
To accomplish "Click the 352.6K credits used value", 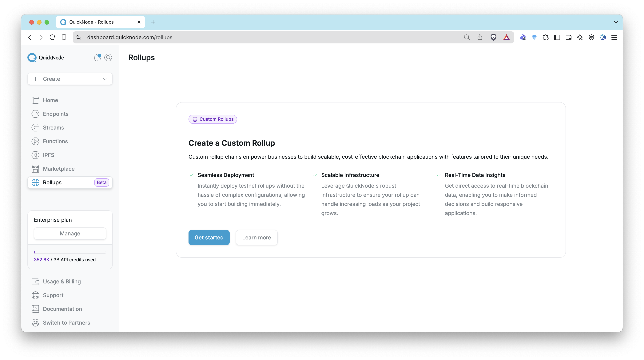I will coord(42,260).
